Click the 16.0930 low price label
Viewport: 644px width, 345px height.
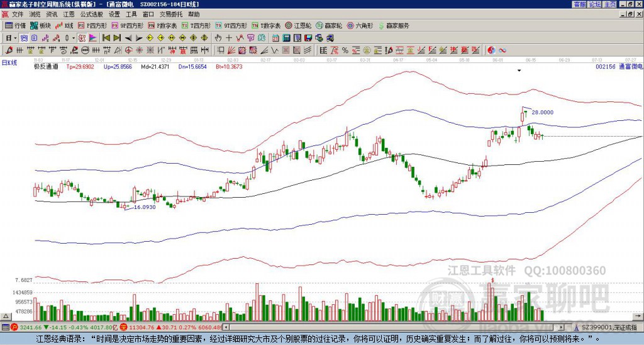145,207
